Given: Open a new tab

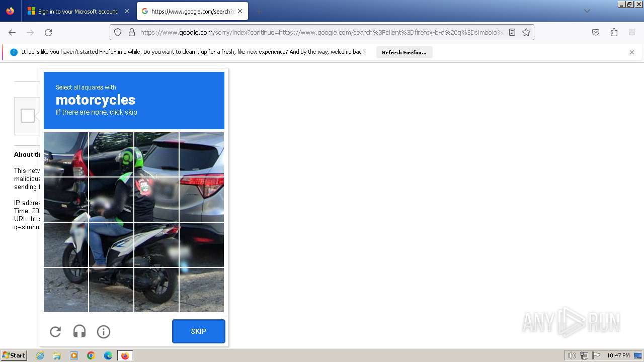Looking at the screenshot, I should 259,11.
